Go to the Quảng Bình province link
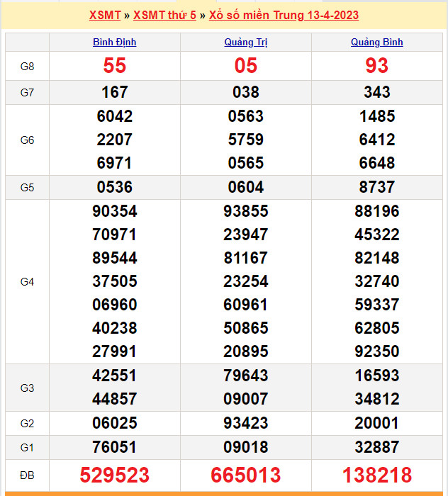Image resolution: width=448 pixels, height=496 pixels. (377, 42)
